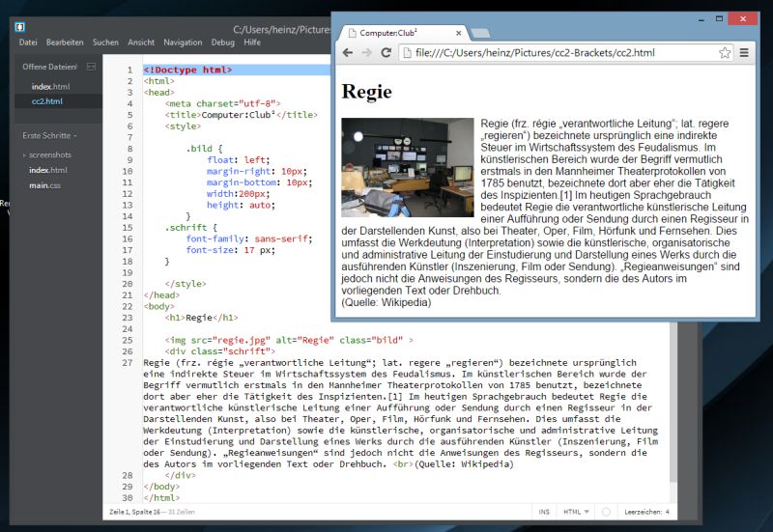
Task: Select cc2.html in open files list
Action: (x=49, y=100)
